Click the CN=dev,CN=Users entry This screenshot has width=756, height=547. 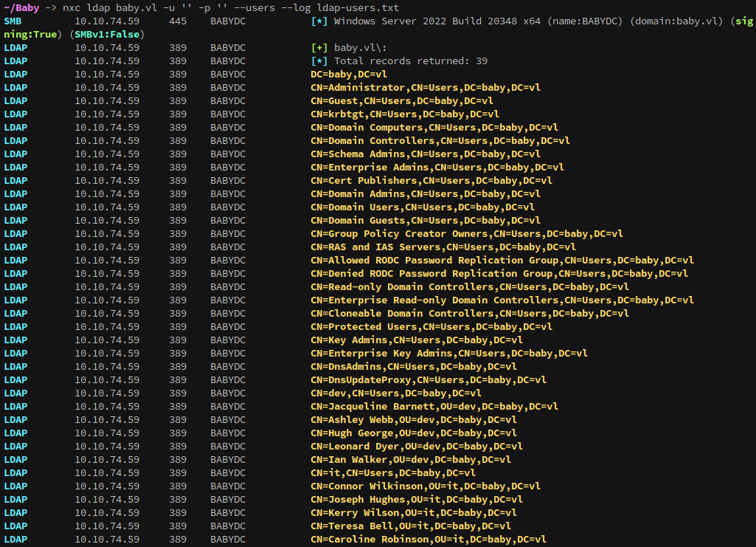click(x=396, y=393)
